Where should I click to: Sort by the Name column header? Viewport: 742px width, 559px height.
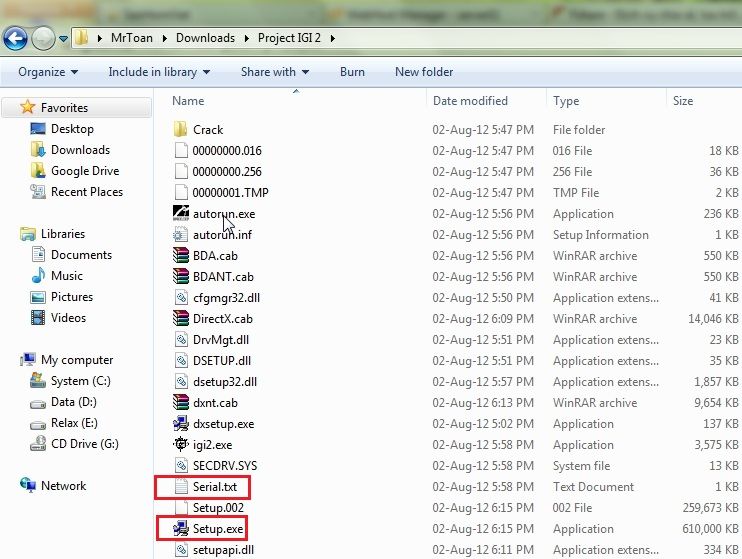[x=188, y=101]
